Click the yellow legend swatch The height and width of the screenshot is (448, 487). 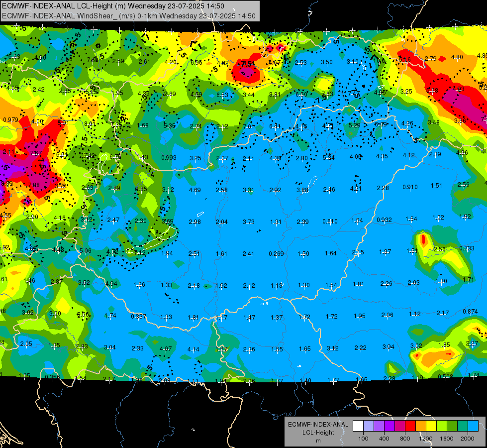pyautogui.click(x=431, y=426)
